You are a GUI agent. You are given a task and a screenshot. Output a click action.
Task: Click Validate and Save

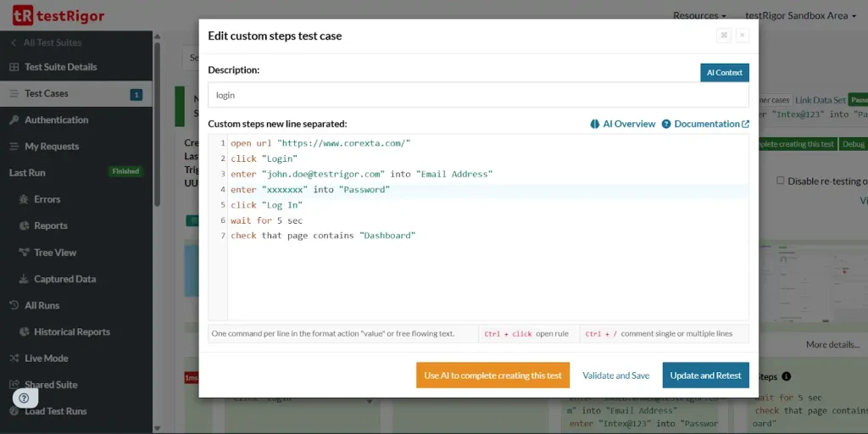[x=615, y=376]
